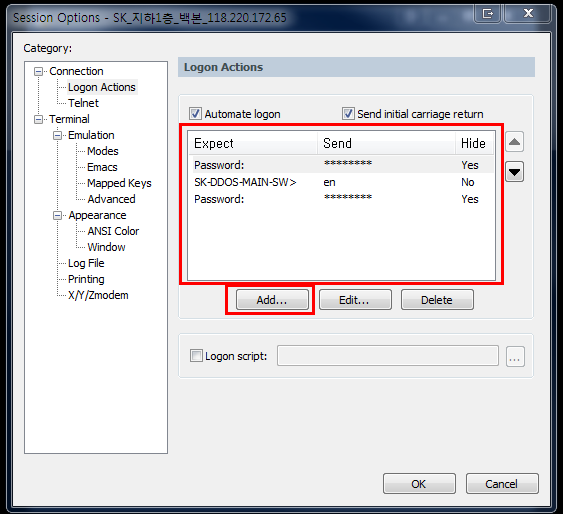Screen dimensions: 563x514
Task: Open the Telnet category
Action: [83, 103]
